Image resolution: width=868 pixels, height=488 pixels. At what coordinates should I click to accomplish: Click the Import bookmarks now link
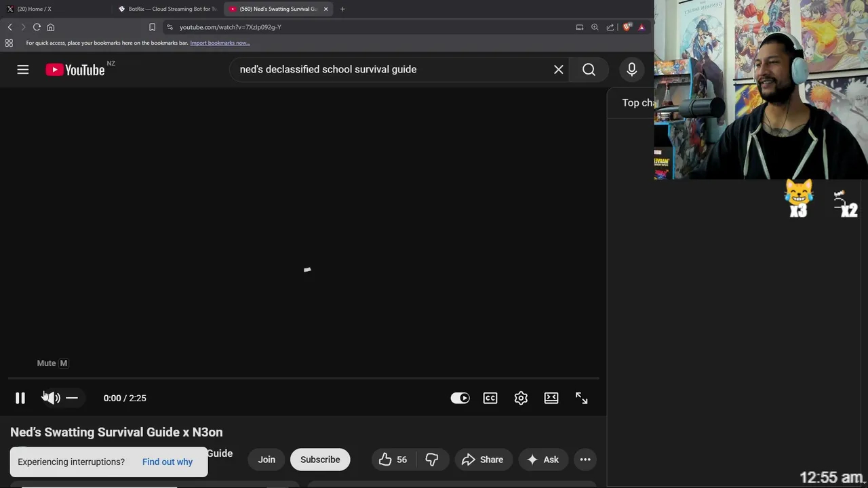point(220,43)
